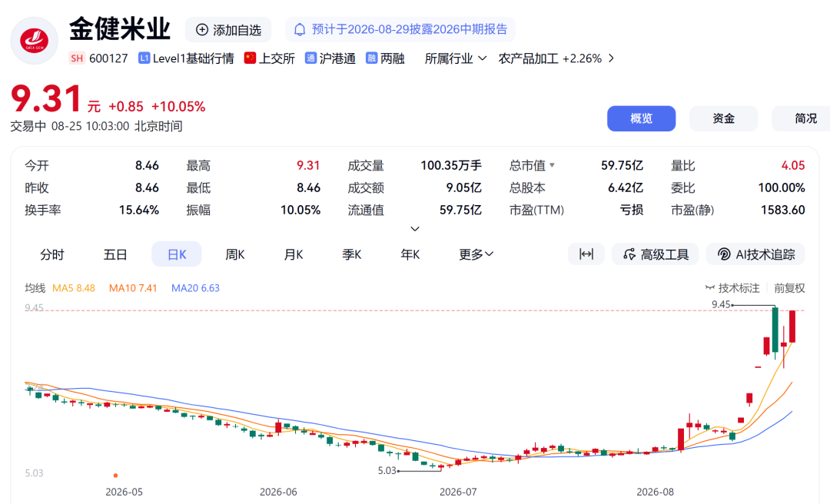Select the 季K chart period
The image size is (830, 504).
(351, 254)
